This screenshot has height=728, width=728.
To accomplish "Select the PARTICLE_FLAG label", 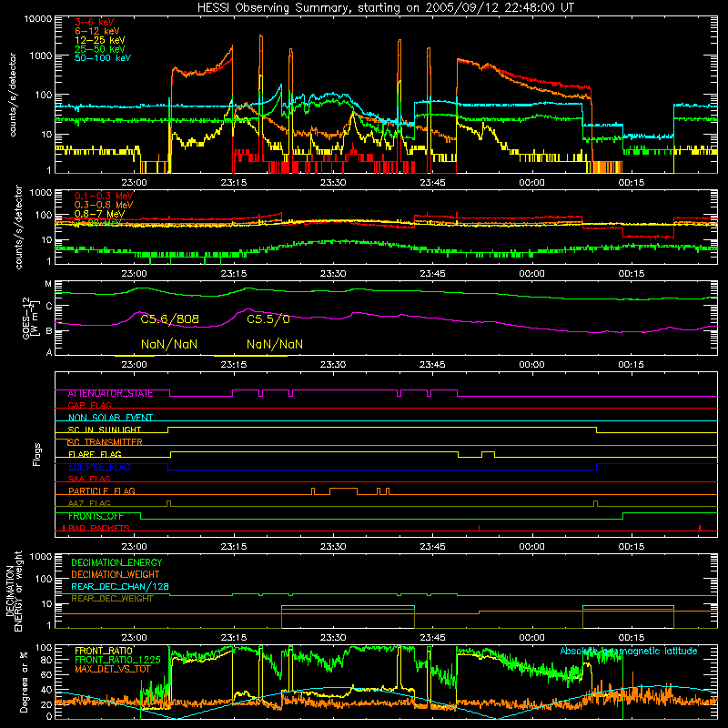I will pyautogui.click(x=102, y=490).
